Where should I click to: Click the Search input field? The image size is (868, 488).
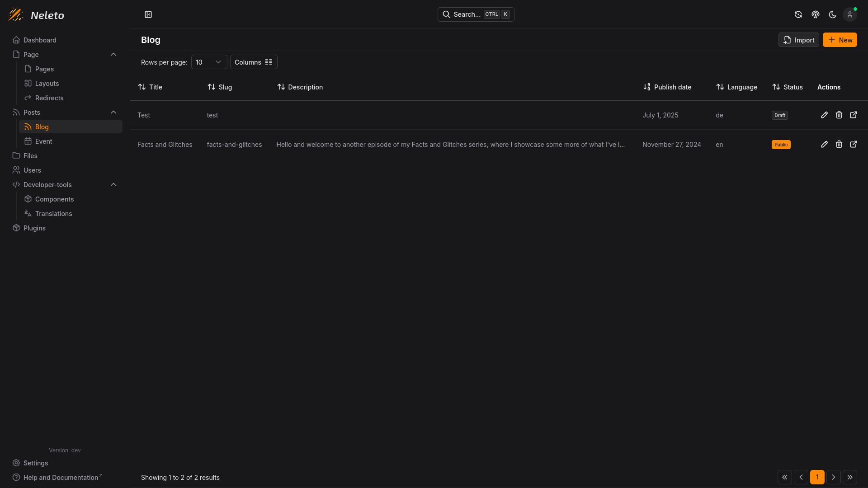coord(476,14)
